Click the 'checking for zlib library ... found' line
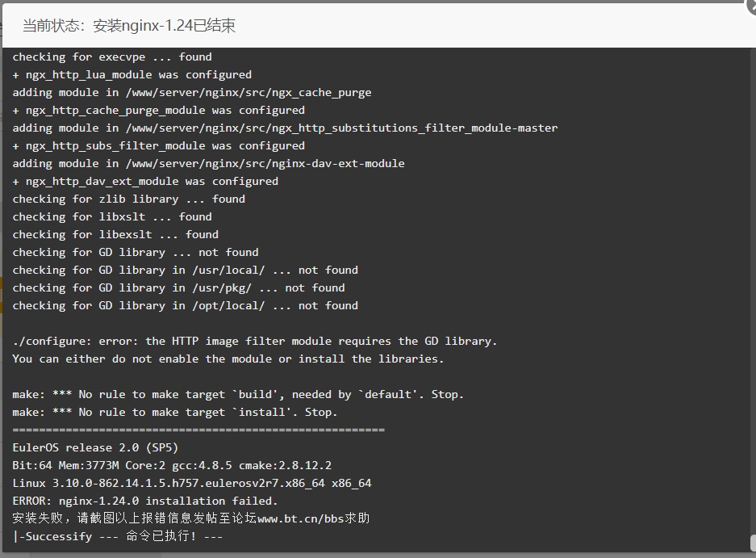The image size is (756, 558). [129, 199]
